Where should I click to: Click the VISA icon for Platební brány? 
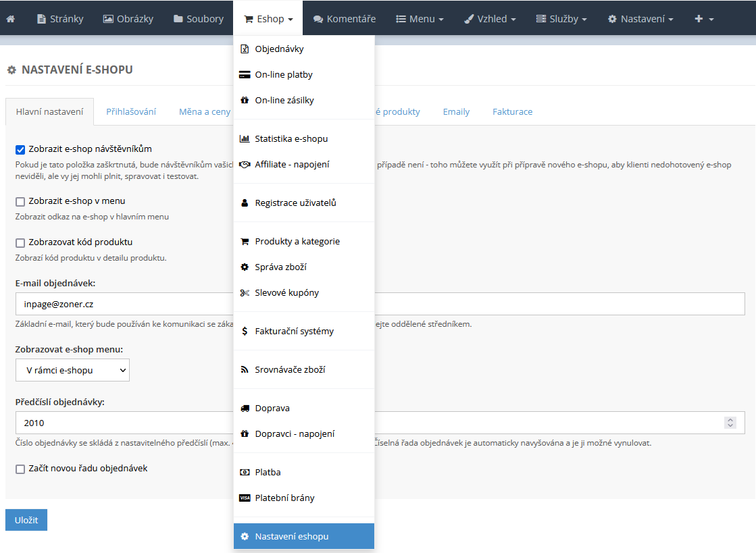point(245,498)
